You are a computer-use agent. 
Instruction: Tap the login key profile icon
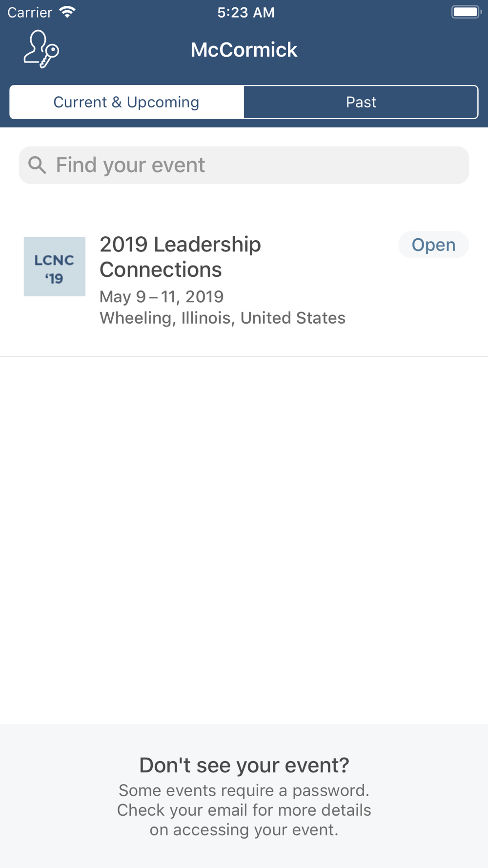tap(41, 49)
